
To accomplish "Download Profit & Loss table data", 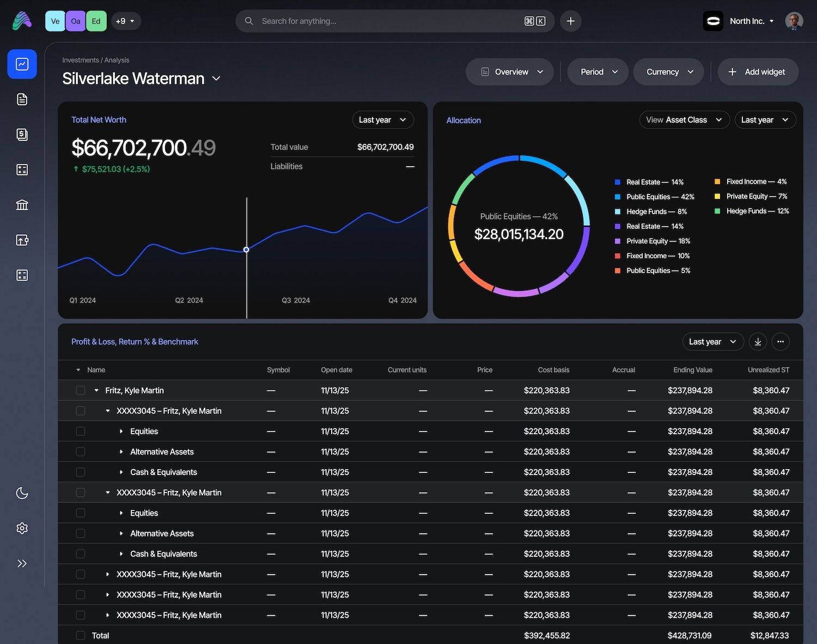I will click(758, 342).
